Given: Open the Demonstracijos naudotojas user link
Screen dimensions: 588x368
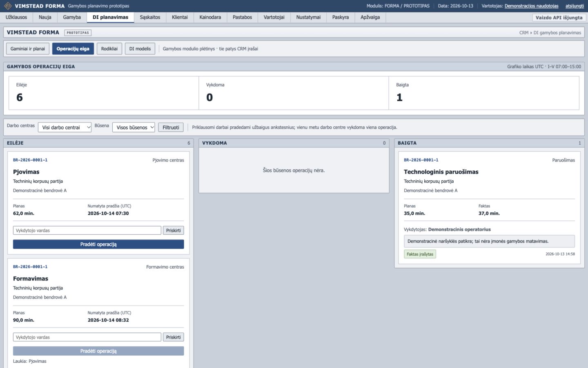Looking at the screenshot, I should click(531, 6).
